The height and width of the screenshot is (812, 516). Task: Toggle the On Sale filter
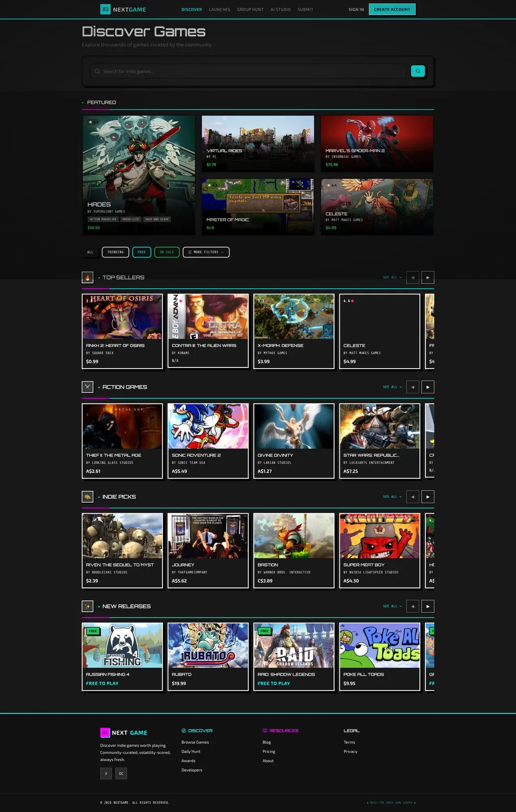[x=167, y=252]
